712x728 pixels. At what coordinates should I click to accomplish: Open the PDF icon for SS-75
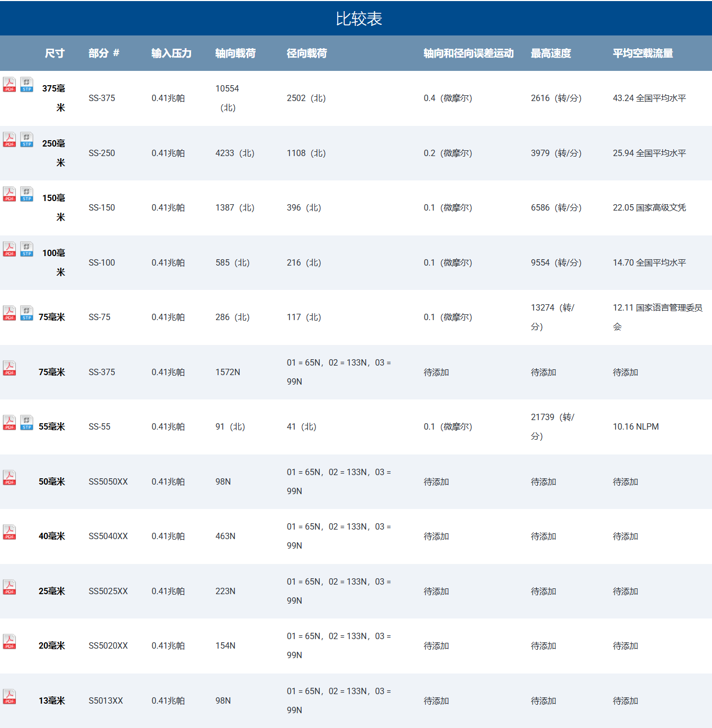(x=10, y=313)
